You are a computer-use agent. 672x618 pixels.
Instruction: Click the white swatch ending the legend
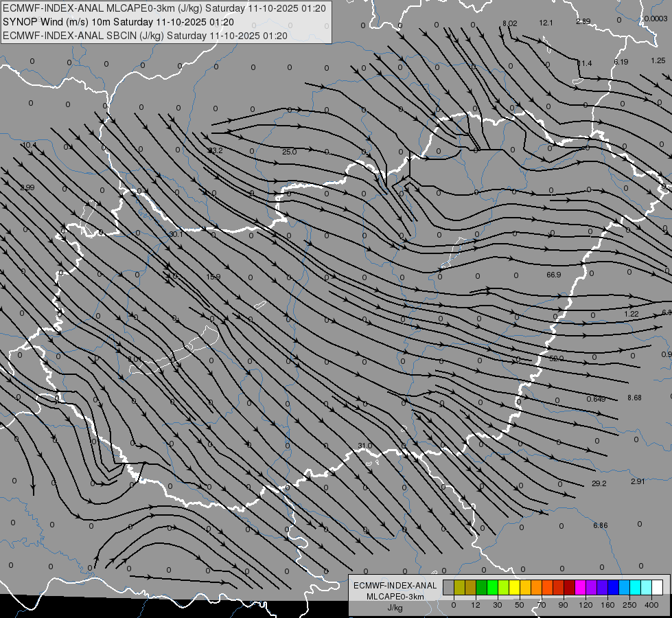coord(657,587)
